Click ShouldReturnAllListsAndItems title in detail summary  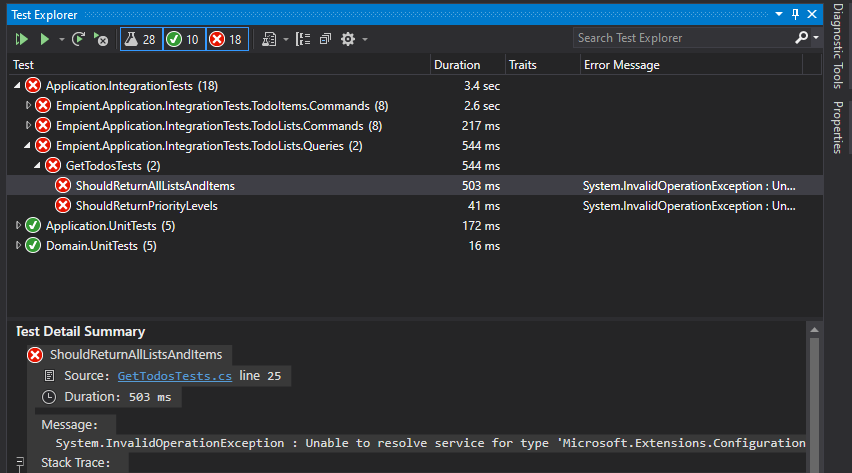[x=136, y=354]
